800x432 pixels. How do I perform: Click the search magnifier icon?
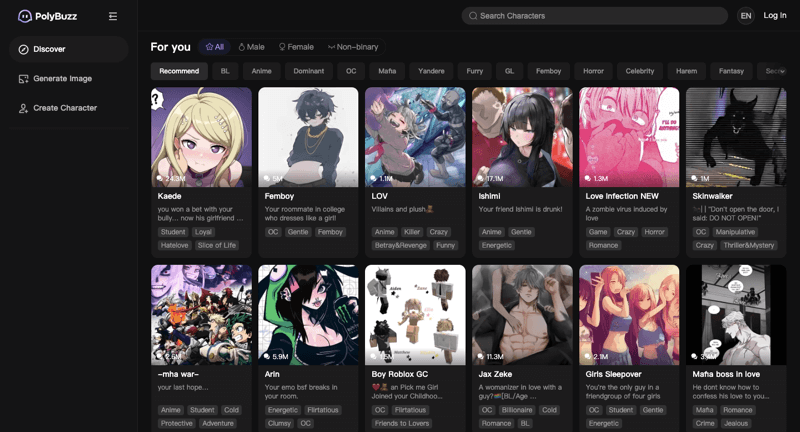click(473, 16)
